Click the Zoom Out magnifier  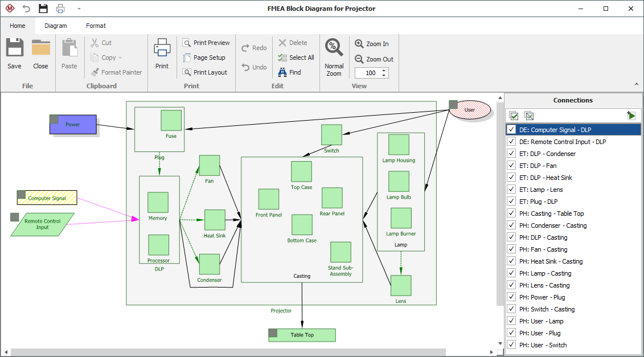359,59
